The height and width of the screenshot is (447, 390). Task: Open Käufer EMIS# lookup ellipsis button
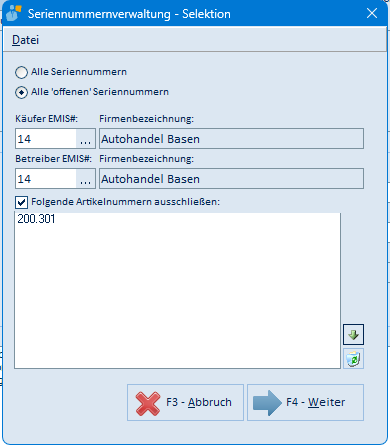pos(86,139)
